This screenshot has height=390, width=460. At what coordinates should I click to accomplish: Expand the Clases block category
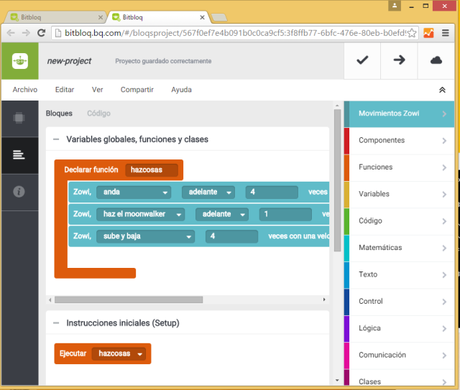tap(399, 378)
